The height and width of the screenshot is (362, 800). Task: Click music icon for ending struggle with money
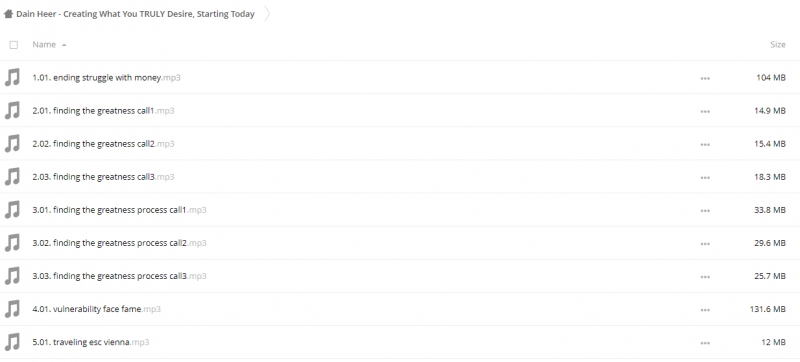[x=12, y=77]
